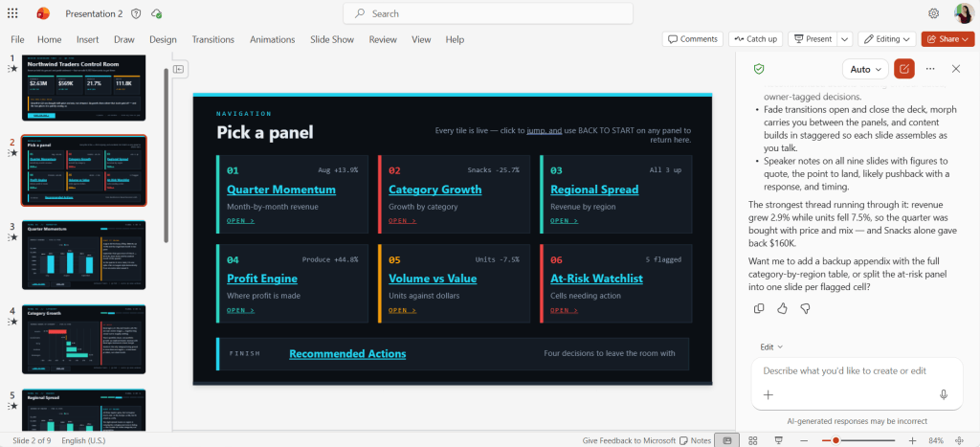Image resolution: width=980 pixels, height=447 pixels.
Task: Open the settings gear
Action: (x=934, y=13)
